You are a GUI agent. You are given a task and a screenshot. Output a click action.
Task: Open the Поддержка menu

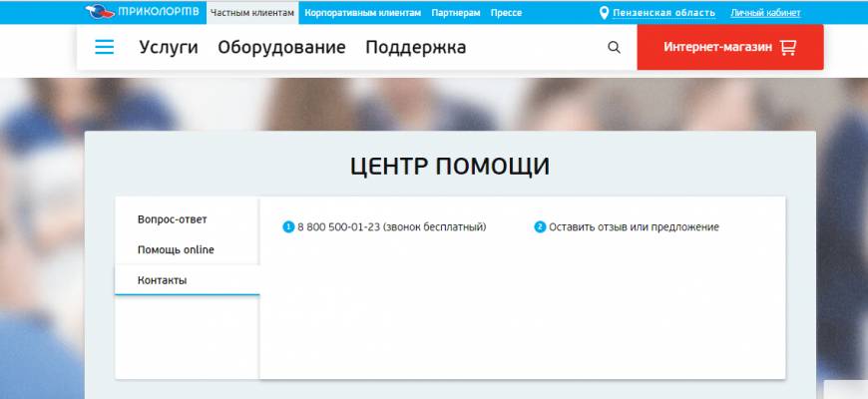[x=416, y=48]
